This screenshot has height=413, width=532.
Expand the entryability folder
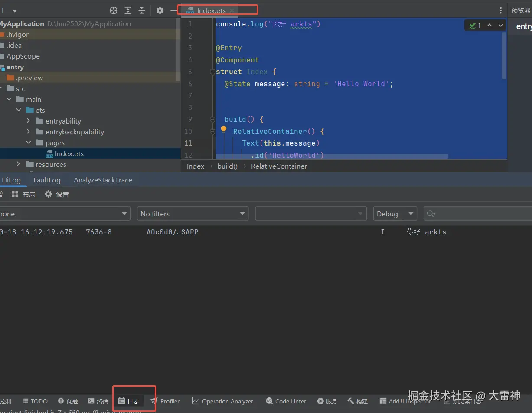(28, 121)
